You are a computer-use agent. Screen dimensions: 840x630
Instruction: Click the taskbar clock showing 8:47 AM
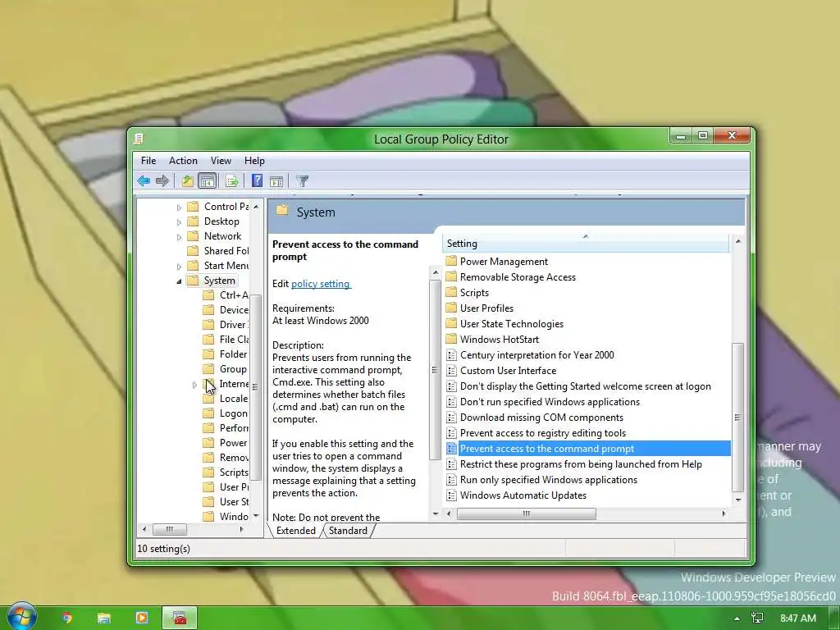pyautogui.click(x=797, y=619)
